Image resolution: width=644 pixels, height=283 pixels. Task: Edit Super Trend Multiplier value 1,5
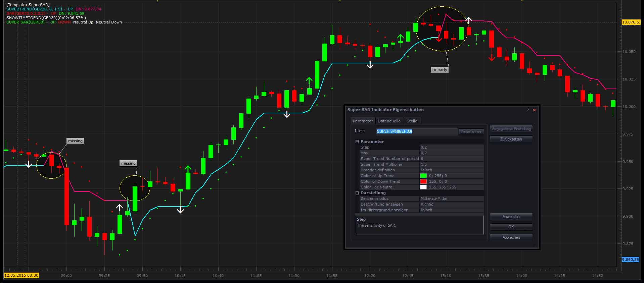[x=452, y=164]
